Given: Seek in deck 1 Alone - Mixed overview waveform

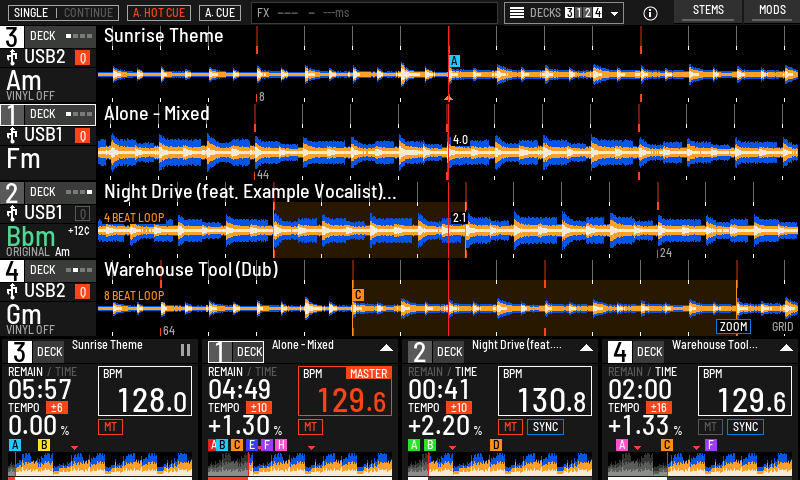Looking at the screenshot, I should 300,465.
